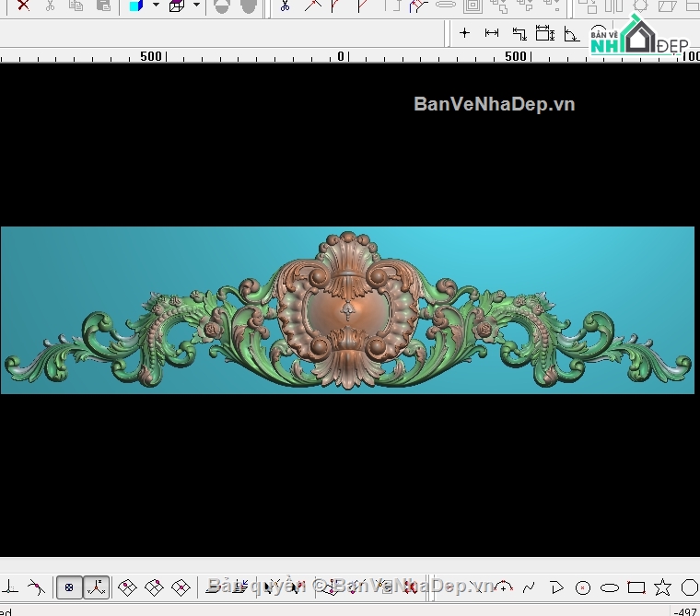Open dropdown next to blue cube icon
Image resolution: width=700 pixels, height=616 pixels.
(x=156, y=6)
